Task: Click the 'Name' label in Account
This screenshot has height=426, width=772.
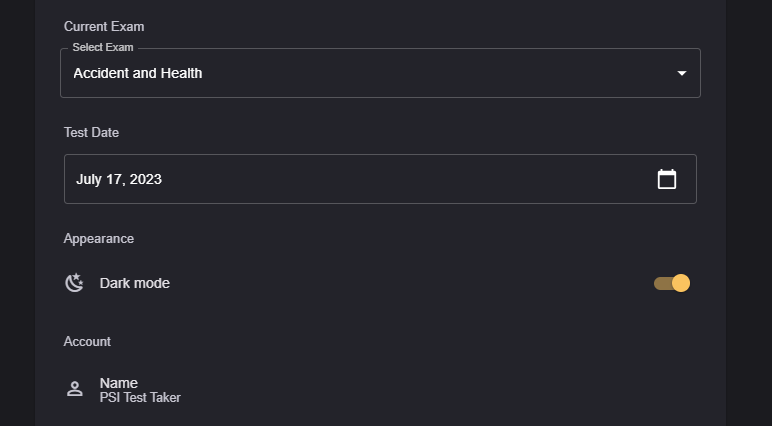Action: pos(119,383)
